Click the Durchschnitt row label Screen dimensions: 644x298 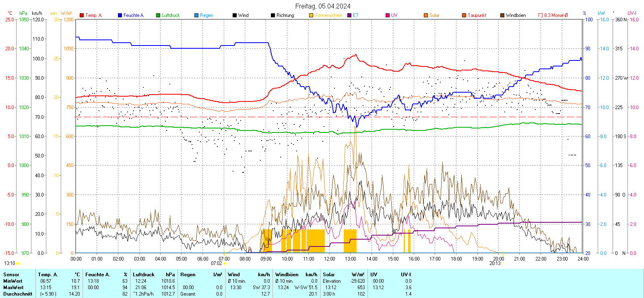(18, 294)
